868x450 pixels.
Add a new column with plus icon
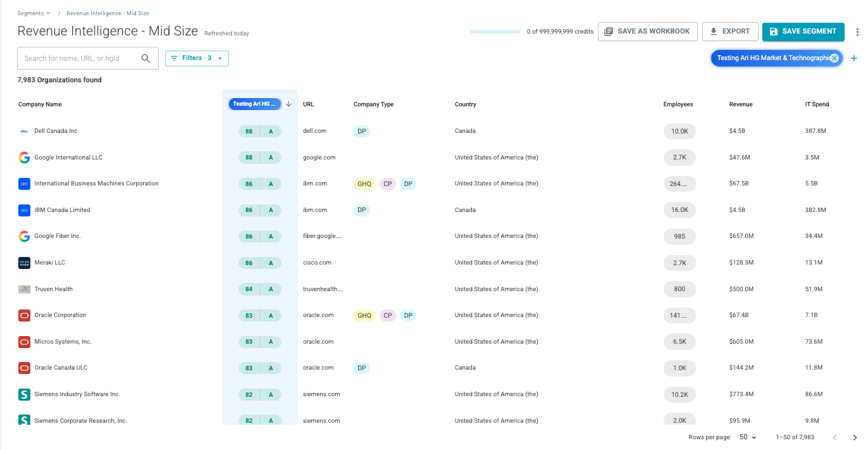853,58
